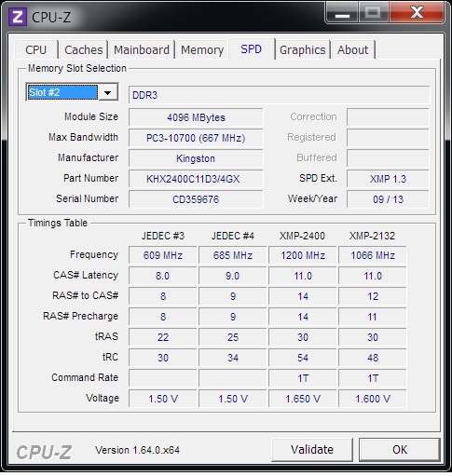Click part number KHX2400C11D3/4GX
Screen dimensions: 452x476
pos(196,179)
